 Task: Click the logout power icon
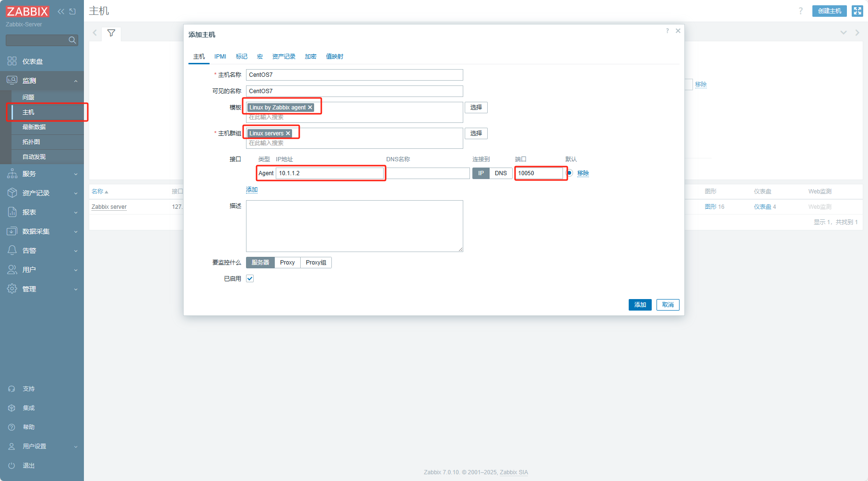[12, 466]
